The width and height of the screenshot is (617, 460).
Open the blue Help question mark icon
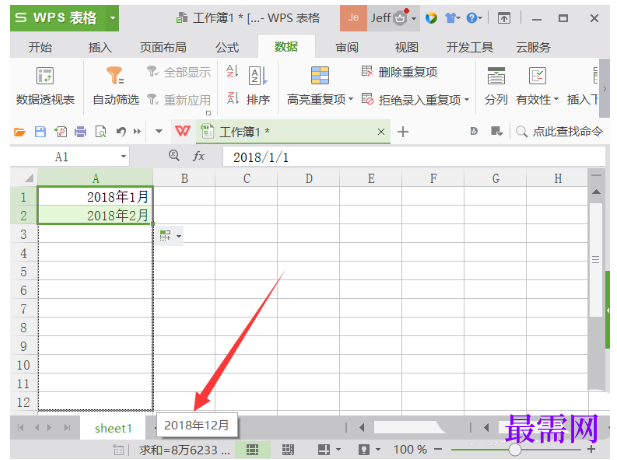click(473, 18)
